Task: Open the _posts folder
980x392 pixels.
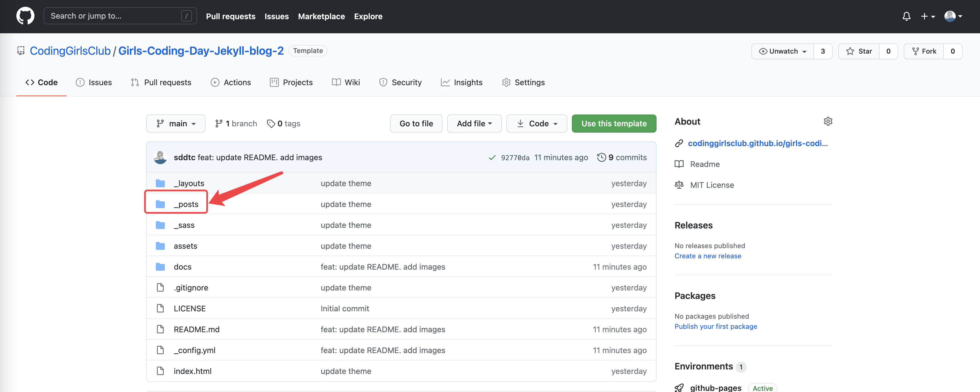Action: point(186,204)
